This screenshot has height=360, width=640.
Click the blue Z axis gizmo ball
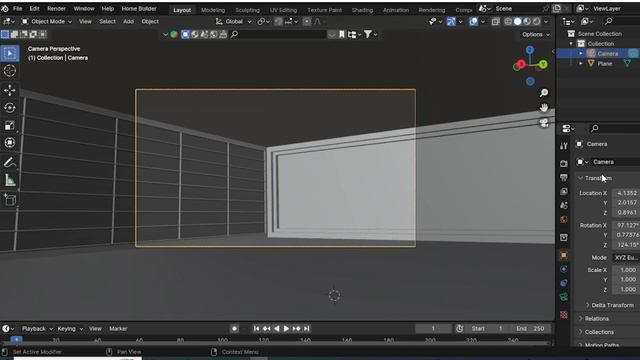pos(530,50)
